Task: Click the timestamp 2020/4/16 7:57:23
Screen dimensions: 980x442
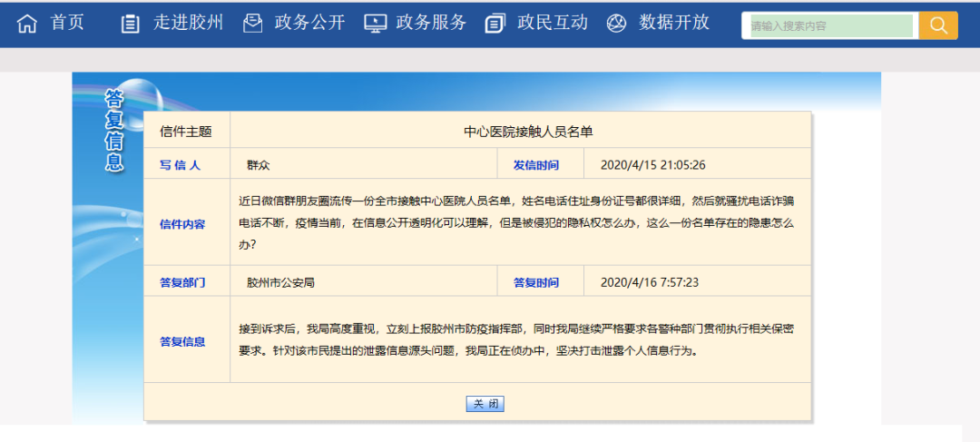Action: click(x=650, y=282)
